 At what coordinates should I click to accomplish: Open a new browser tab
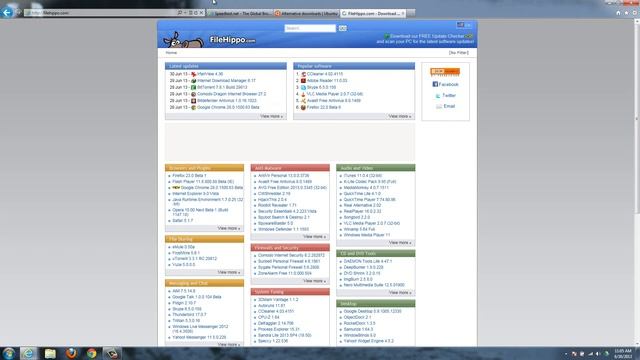click(411, 13)
